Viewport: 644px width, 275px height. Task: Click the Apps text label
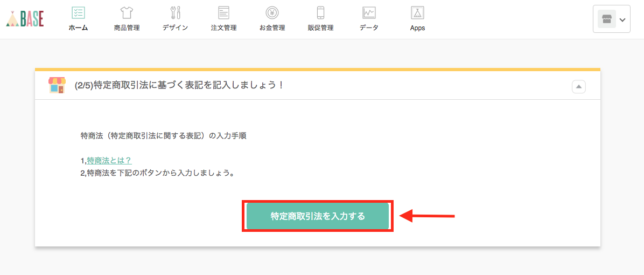click(x=417, y=28)
